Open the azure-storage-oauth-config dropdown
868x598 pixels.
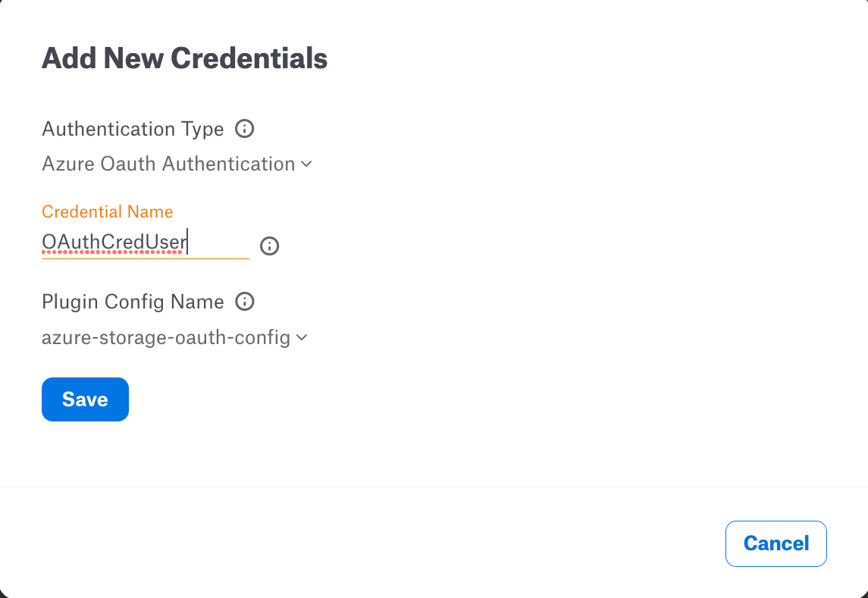(174, 337)
